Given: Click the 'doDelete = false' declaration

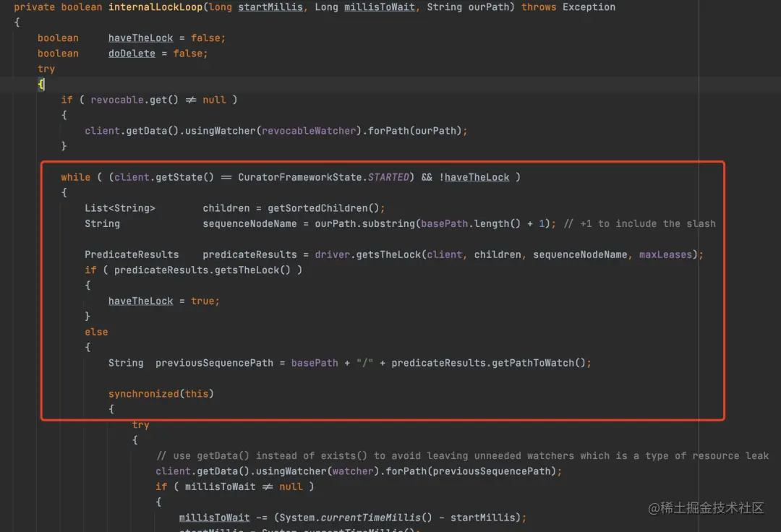Looking at the screenshot, I should click(158, 53).
